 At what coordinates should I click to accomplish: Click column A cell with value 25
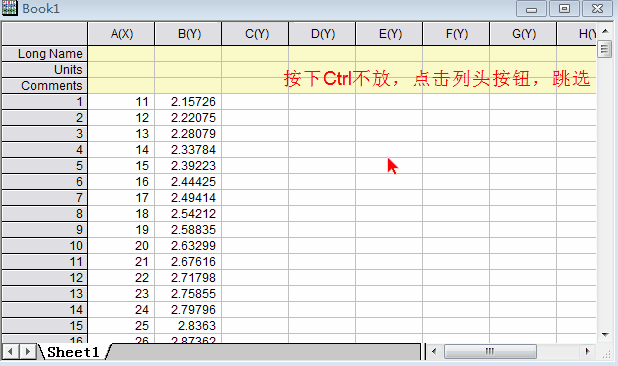[x=121, y=325]
